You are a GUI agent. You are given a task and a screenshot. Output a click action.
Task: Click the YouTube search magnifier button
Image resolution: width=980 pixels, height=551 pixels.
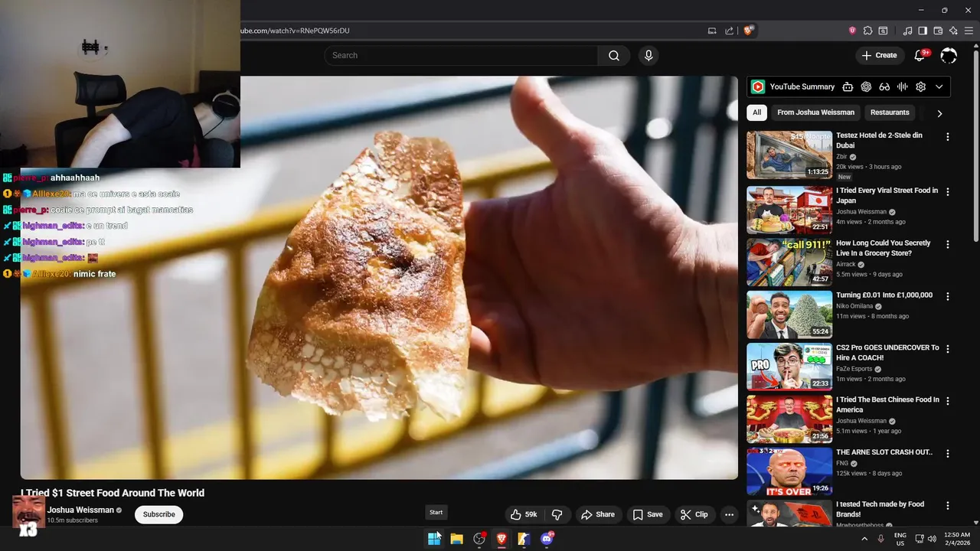click(x=614, y=55)
